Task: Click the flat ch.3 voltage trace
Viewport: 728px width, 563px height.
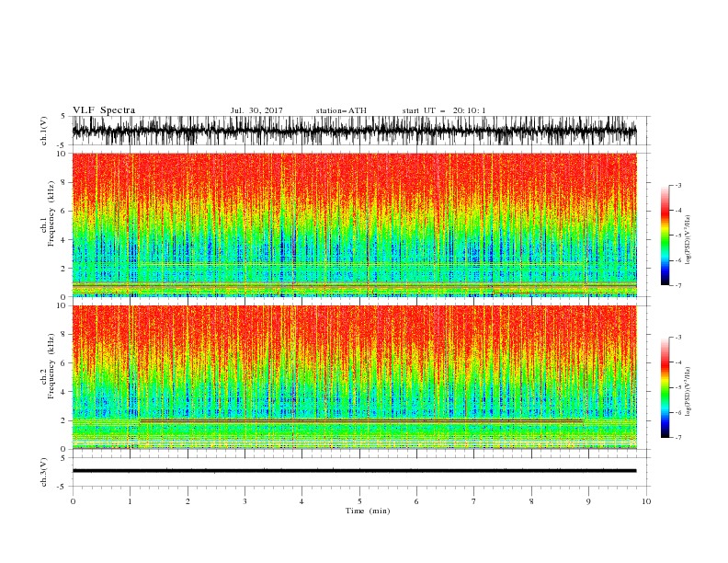Action: (x=354, y=471)
